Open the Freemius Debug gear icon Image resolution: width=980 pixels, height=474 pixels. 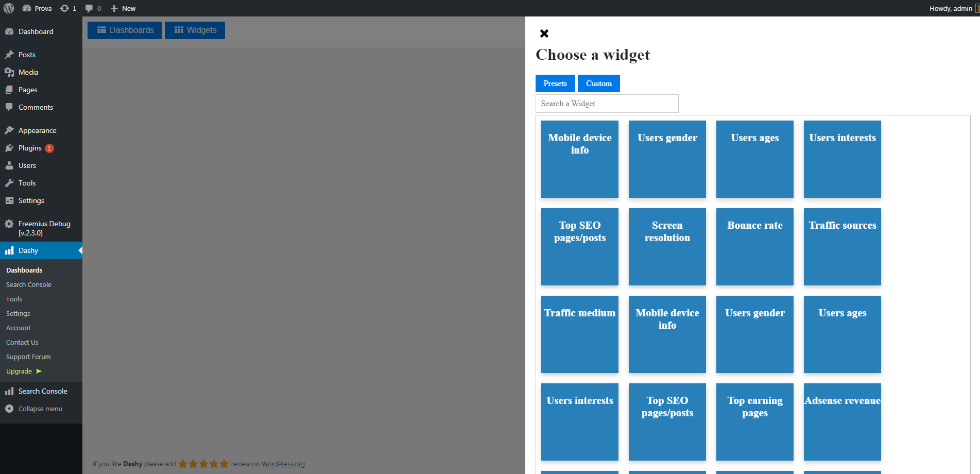pos(9,224)
